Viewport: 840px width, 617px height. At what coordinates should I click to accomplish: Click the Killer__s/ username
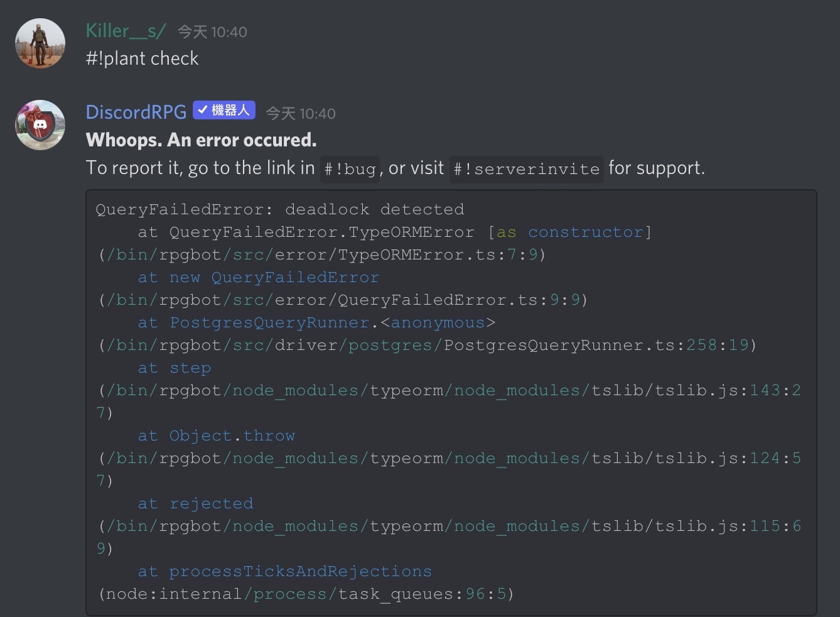[x=126, y=31]
